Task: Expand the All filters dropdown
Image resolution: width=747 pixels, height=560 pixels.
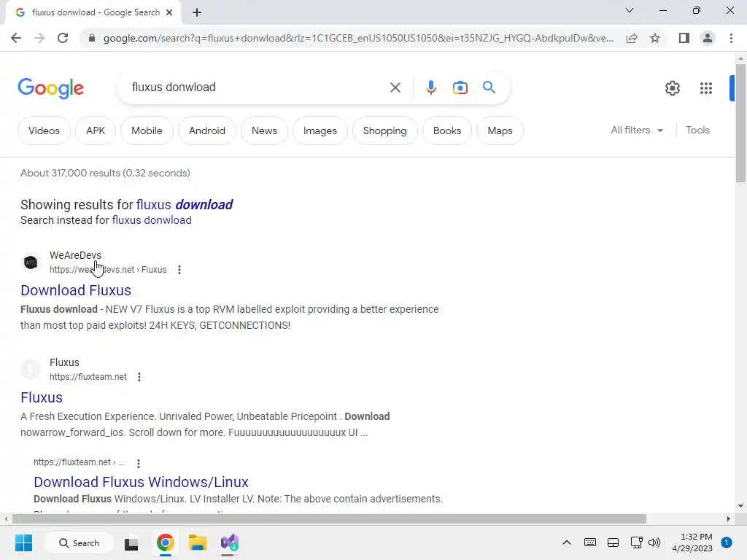Action: 637,130
